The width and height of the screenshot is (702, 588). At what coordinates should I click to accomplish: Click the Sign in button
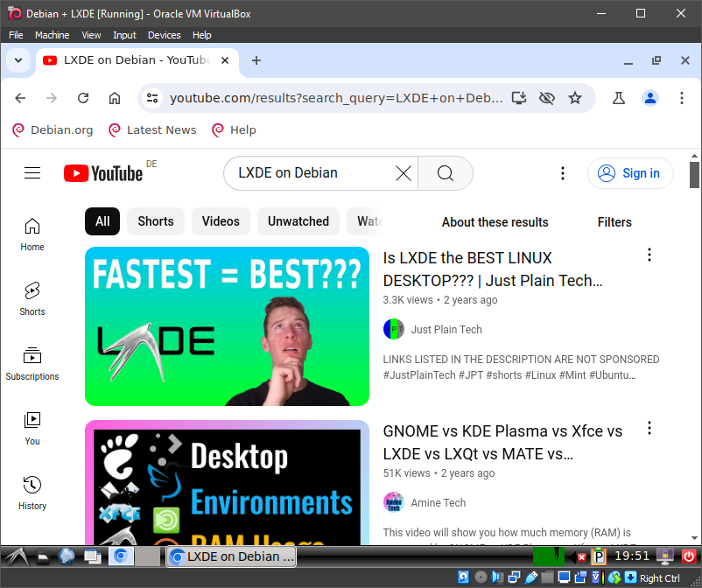click(x=630, y=173)
